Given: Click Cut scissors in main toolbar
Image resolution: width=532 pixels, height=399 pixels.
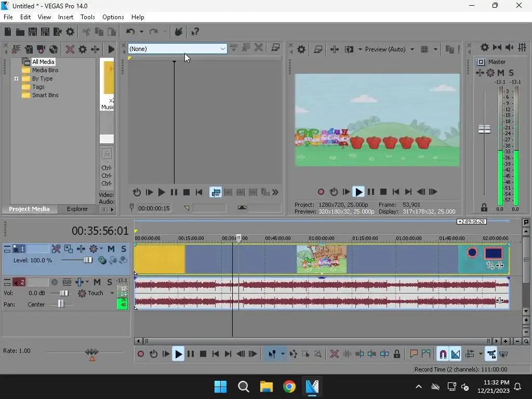Looking at the screenshot, I should pyautogui.click(x=86, y=32).
